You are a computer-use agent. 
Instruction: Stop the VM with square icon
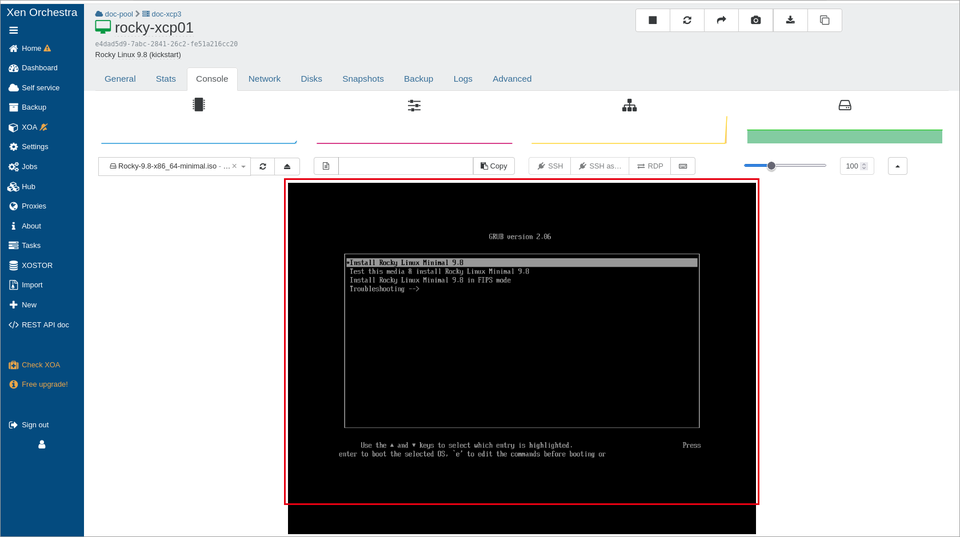[653, 20]
